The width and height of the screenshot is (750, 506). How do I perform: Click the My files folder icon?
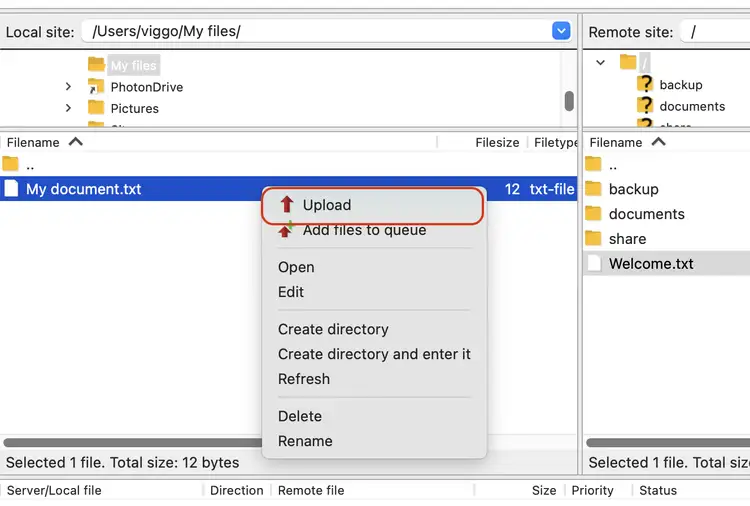pyautogui.click(x=96, y=64)
